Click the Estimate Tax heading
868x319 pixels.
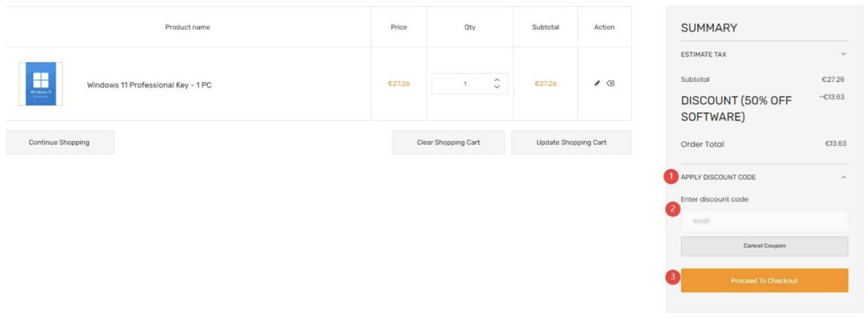tap(704, 54)
